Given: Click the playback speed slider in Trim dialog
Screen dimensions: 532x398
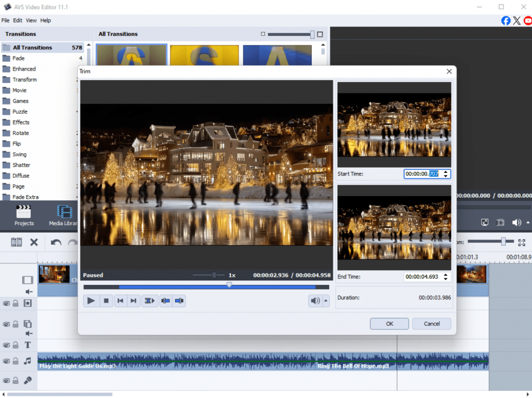Looking at the screenshot, I should (x=214, y=275).
